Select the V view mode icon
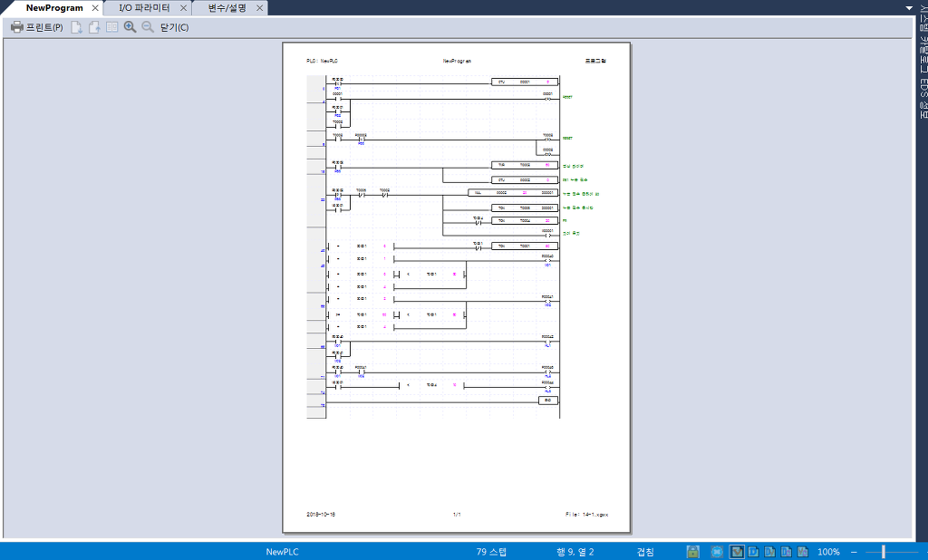The image size is (928, 560). pyautogui.click(x=737, y=552)
